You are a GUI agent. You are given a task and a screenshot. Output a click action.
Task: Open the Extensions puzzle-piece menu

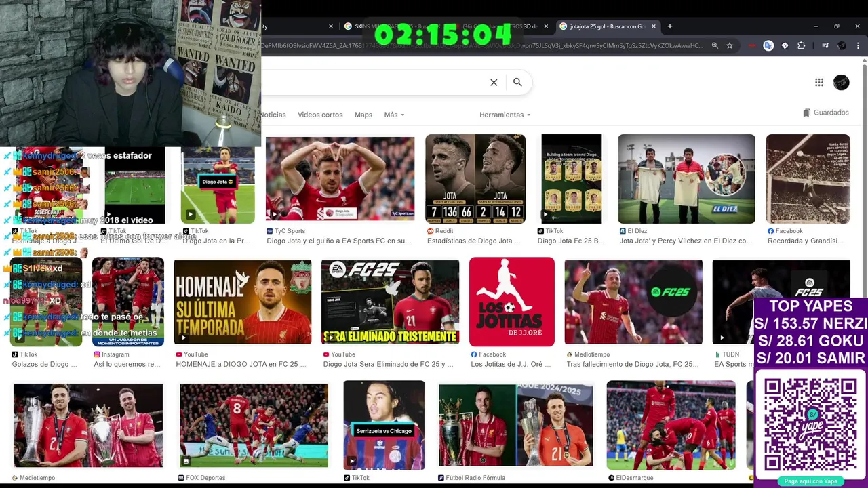pos(801,45)
